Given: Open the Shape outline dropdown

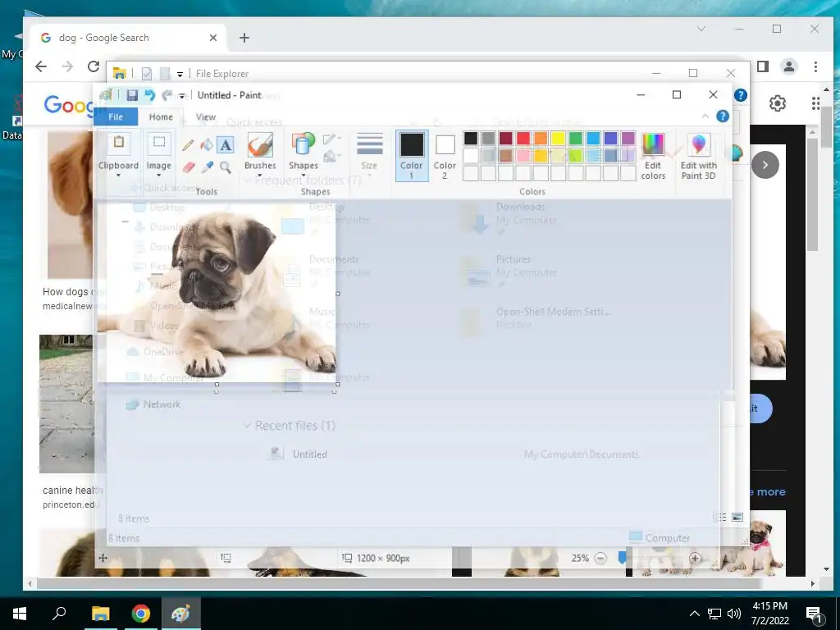Looking at the screenshot, I should 332,139.
